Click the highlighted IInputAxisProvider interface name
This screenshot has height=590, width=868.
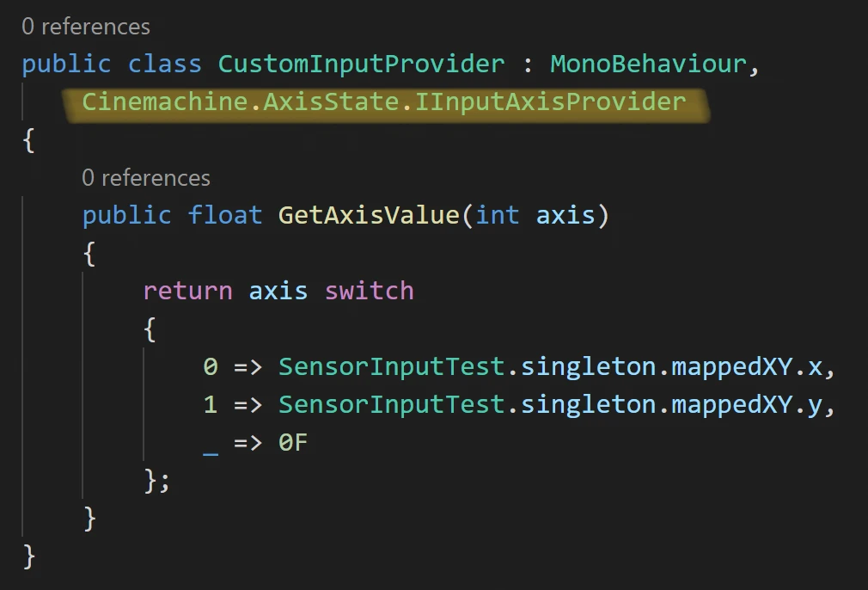[551, 102]
